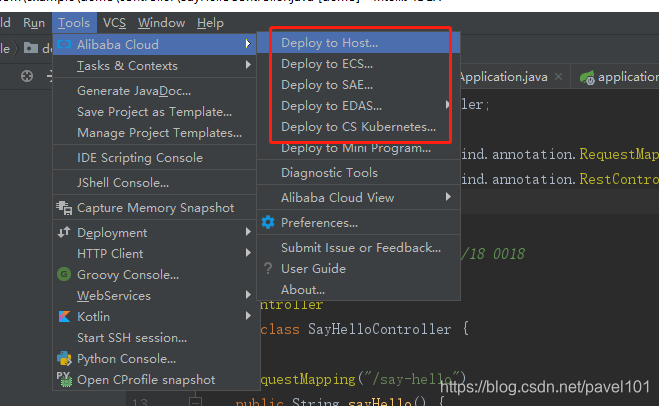
Task: Select Deploy to ECS...
Action: [358, 64]
